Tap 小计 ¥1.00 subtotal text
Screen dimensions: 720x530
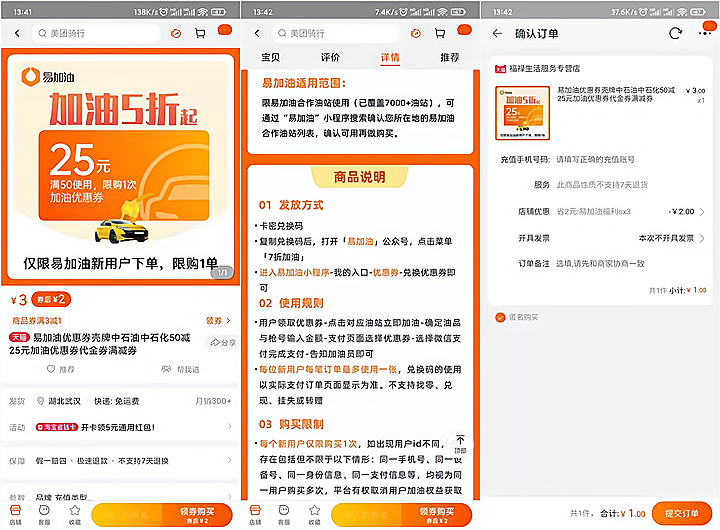(687, 290)
